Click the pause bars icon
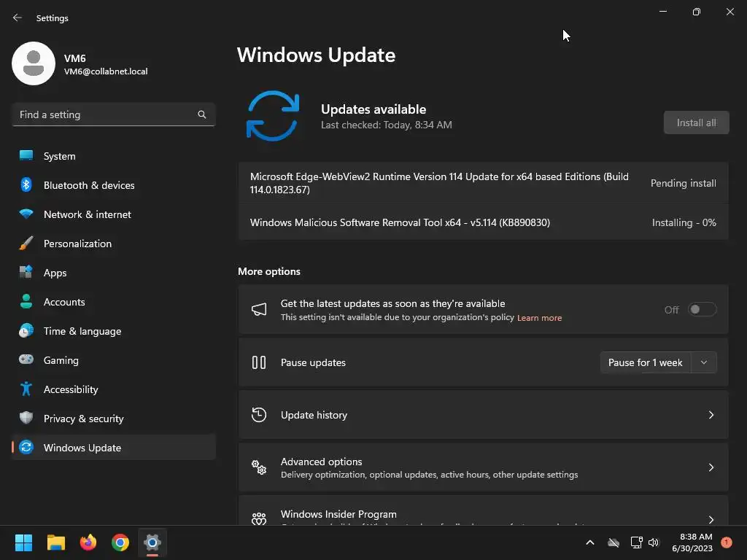The width and height of the screenshot is (747, 560). pos(259,362)
